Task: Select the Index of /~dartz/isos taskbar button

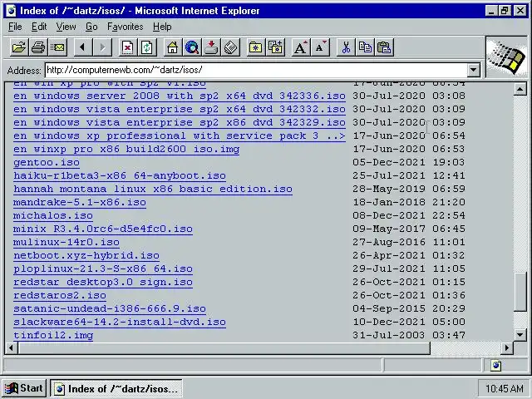Action: point(116,389)
